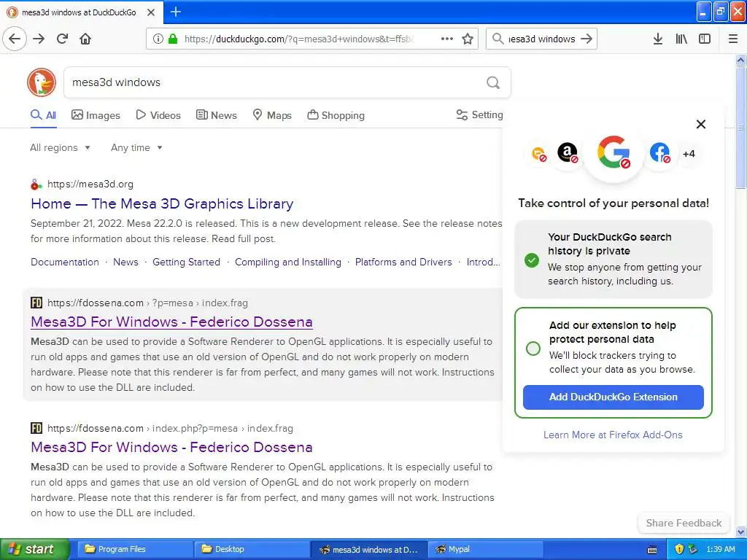747x560 pixels.
Task: Bookmark this page with the star icon
Action: click(x=468, y=39)
